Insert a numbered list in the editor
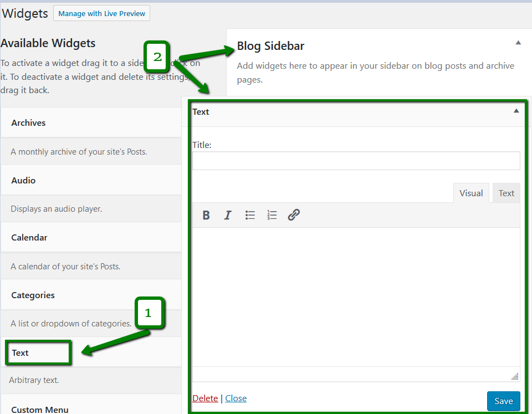The height and width of the screenshot is (414, 532). pyautogui.click(x=272, y=215)
